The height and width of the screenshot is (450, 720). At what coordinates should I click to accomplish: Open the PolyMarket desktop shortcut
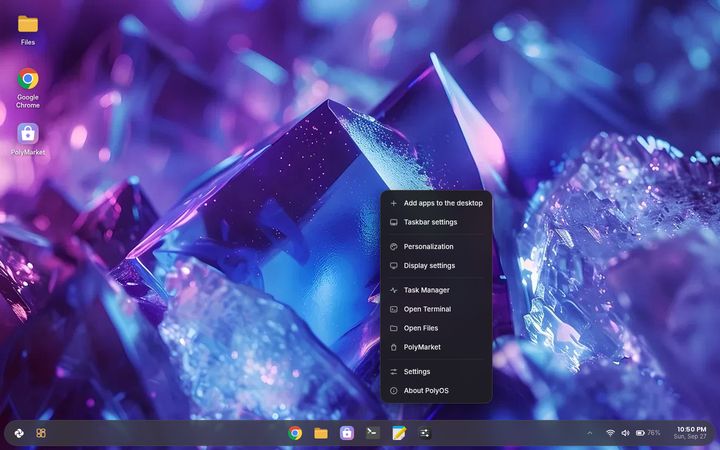(28, 139)
